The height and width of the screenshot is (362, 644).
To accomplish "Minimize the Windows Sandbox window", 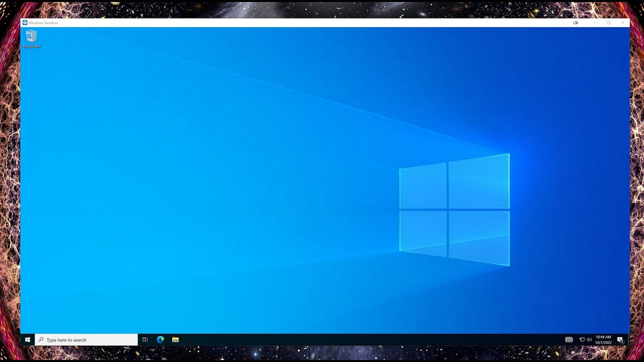I will [595, 23].
